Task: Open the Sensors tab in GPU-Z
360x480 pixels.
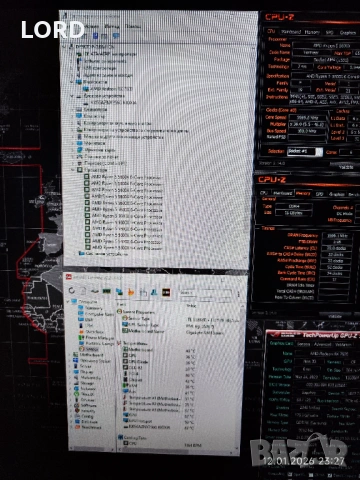Action: [x=303, y=344]
